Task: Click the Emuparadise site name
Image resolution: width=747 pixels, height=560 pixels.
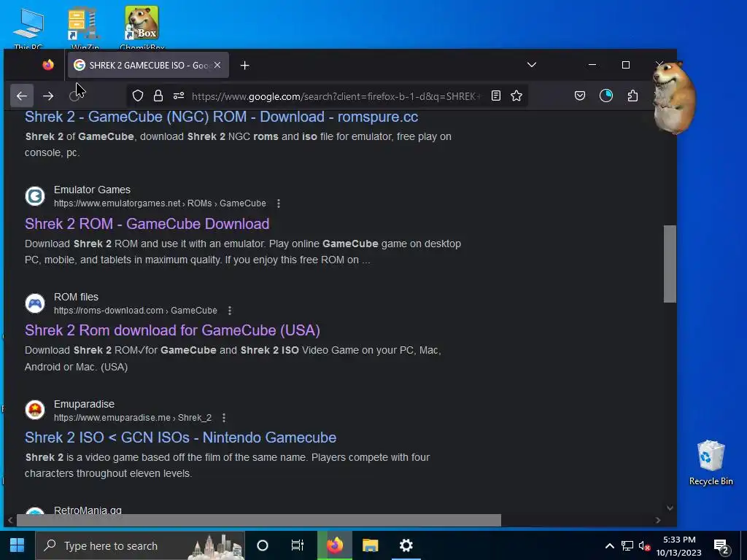Action: pos(84,404)
